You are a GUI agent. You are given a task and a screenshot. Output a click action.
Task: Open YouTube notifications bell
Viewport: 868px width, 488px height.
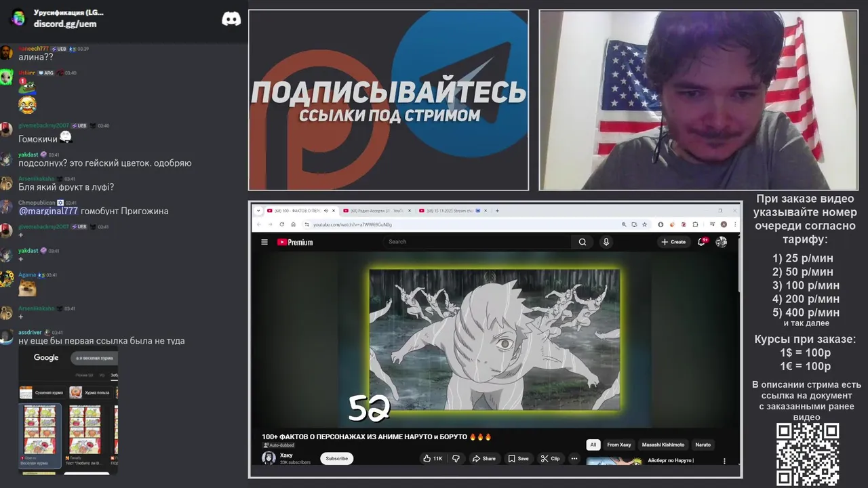[x=702, y=242]
